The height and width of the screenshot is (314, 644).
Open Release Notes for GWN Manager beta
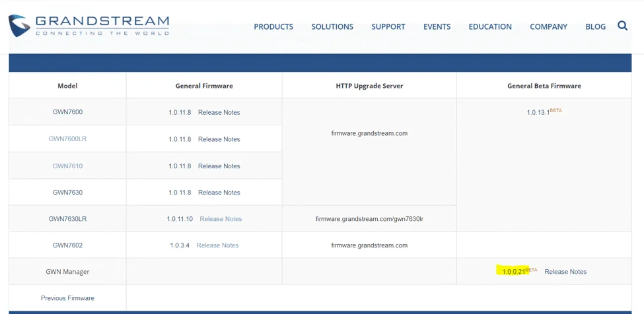[x=565, y=272]
